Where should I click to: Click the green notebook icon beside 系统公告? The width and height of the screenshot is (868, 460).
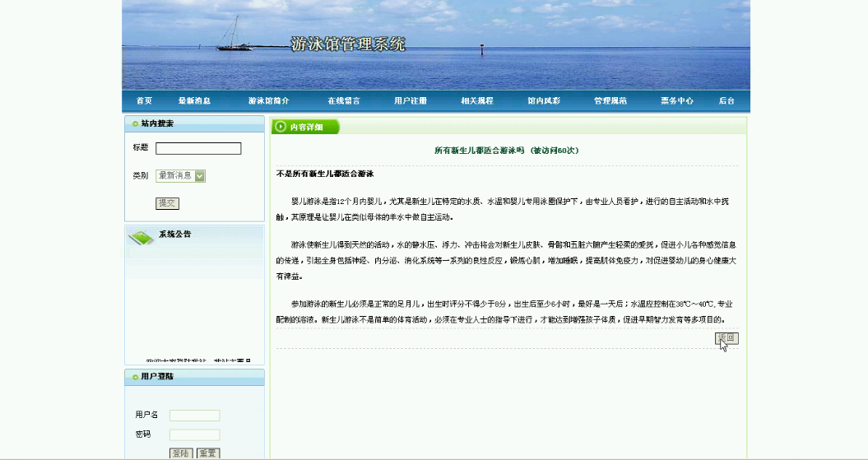click(142, 238)
